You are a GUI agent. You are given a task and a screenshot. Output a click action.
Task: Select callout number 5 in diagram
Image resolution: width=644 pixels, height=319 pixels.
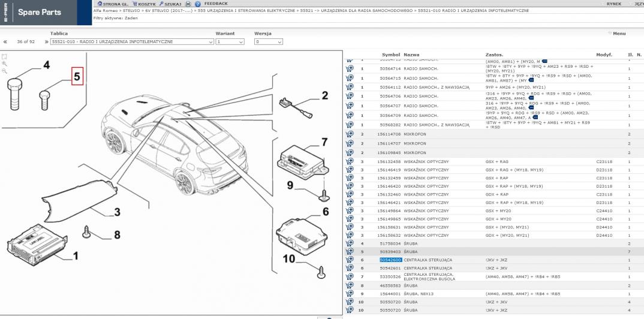click(77, 76)
